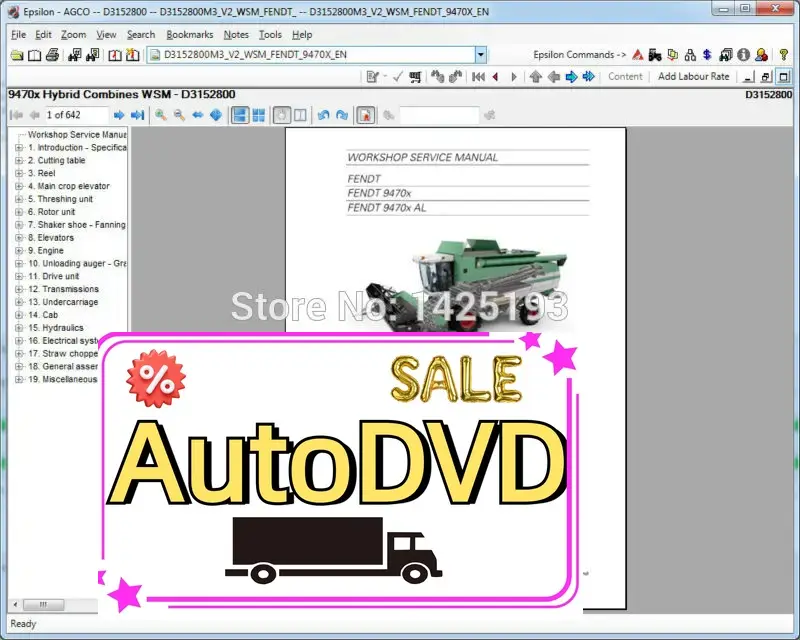Toggle the hand pan tool
Viewport: 800px width, 640px height.
282,115
